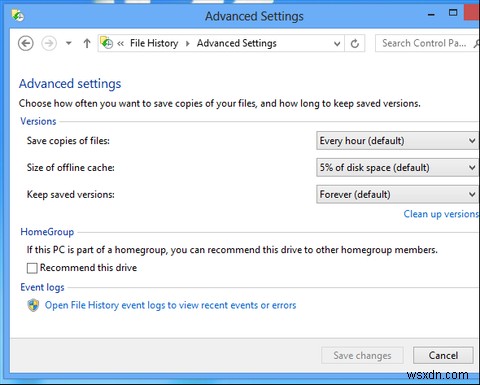The image size is (480, 385).
Task: Refresh the Advanced Settings page
Action: pyautogui.click(x=355, y=44)
